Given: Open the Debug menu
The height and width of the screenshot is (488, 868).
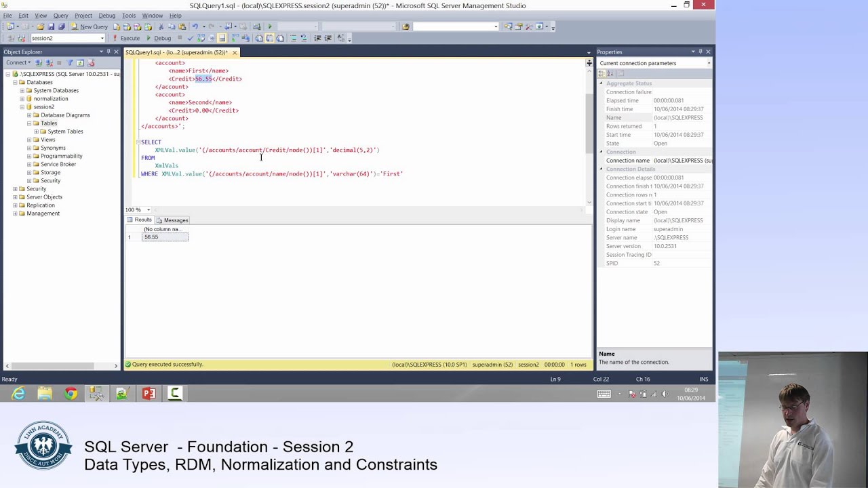Looking at the screenshot, I should tap(106, 16).
